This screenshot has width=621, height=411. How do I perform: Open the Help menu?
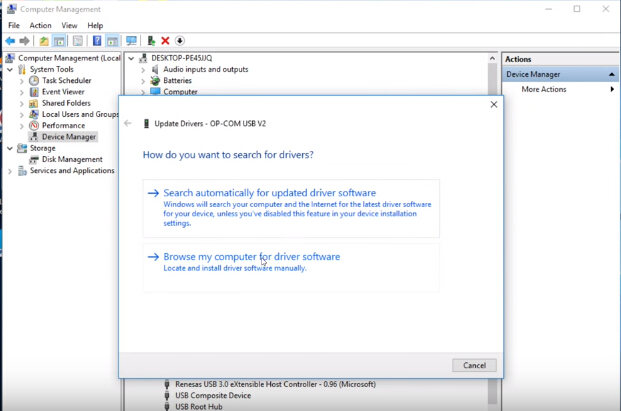click(x=95, y=25)
